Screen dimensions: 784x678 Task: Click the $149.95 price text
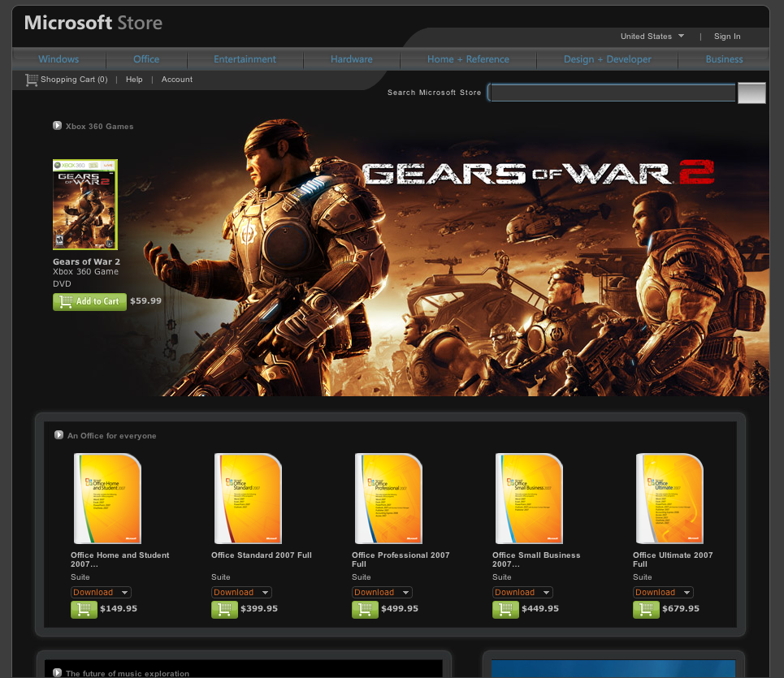point(119,608)
